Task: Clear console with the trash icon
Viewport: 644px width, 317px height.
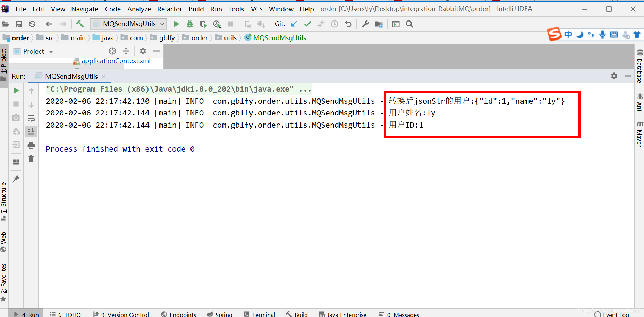Action: pyautogui.click(x=31, y=158)
